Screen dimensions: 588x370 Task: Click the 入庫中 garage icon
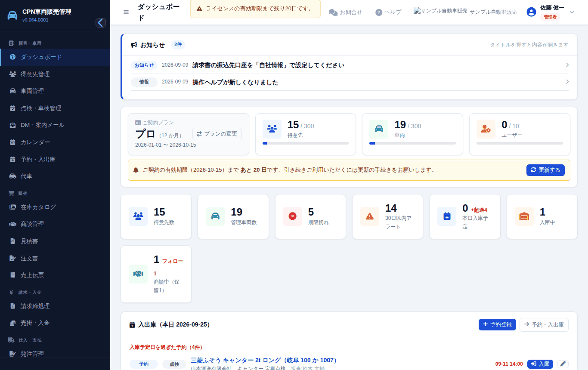[x=524, y=216]
